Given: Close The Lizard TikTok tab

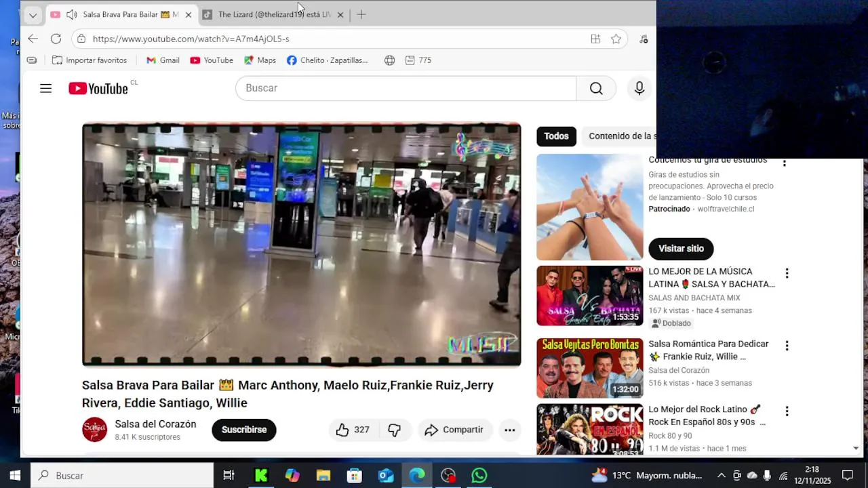Looking at the screenshot, I should coord(340,14).
